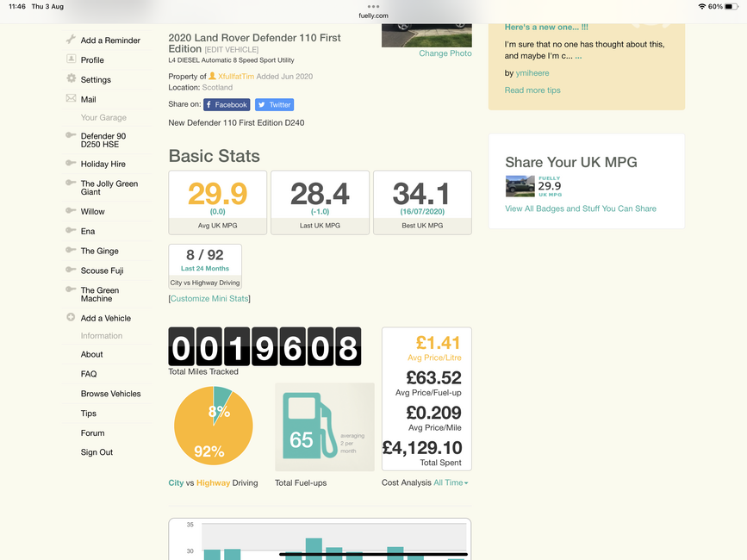747x560 pixels.
Task: Open Mail in sidebar
Action: (x=88, y=99)
